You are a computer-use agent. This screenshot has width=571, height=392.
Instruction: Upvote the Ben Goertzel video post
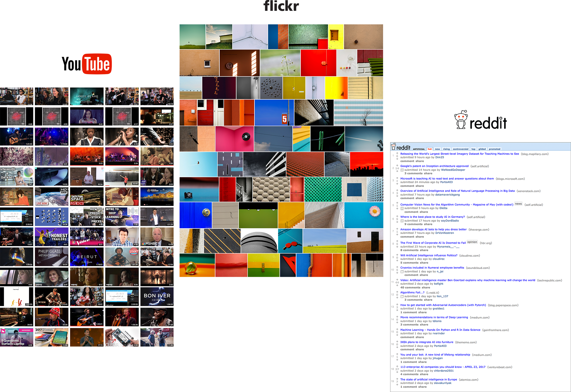point(397,279)
